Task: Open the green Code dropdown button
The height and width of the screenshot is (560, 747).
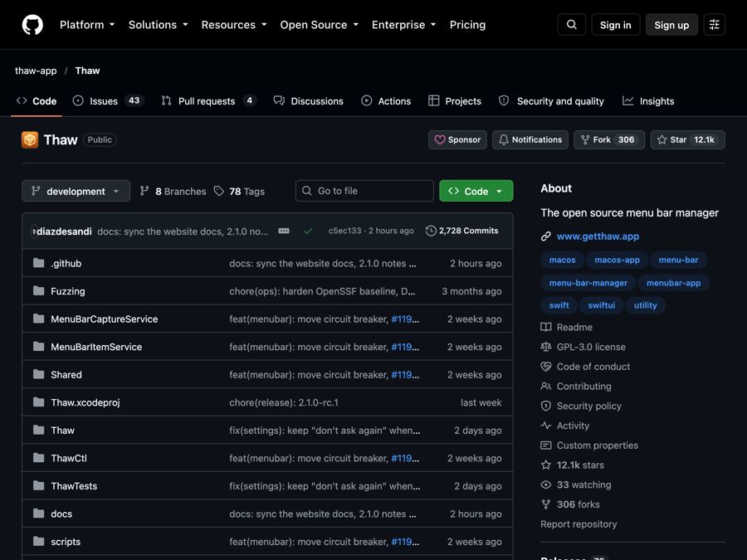Action: [x=476, y=191]
